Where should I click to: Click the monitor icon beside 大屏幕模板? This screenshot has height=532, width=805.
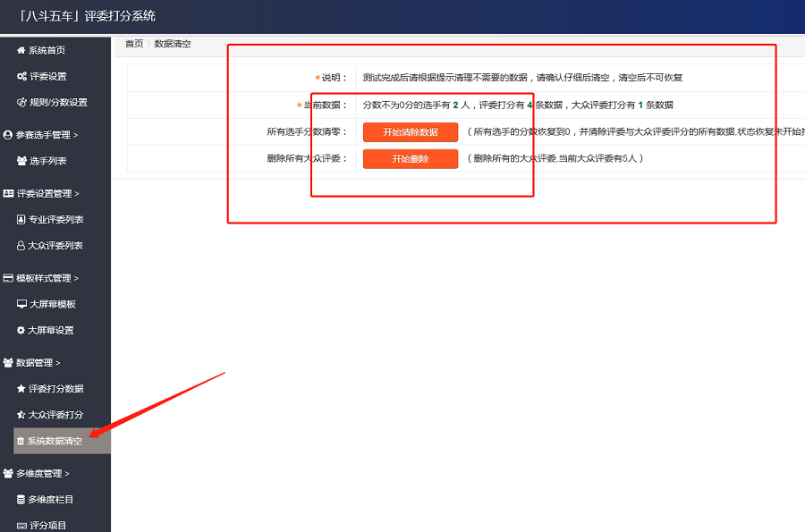pos(21,304)
